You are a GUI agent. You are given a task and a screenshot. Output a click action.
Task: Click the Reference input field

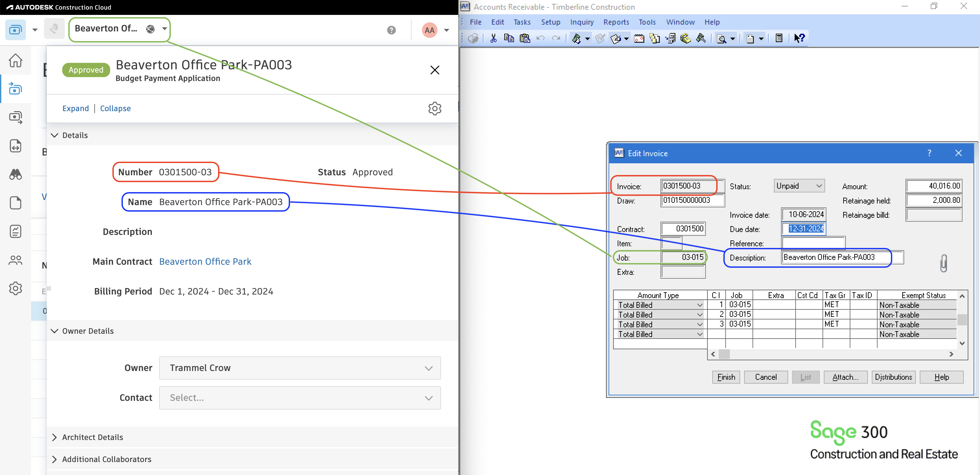tap(813, 243)
